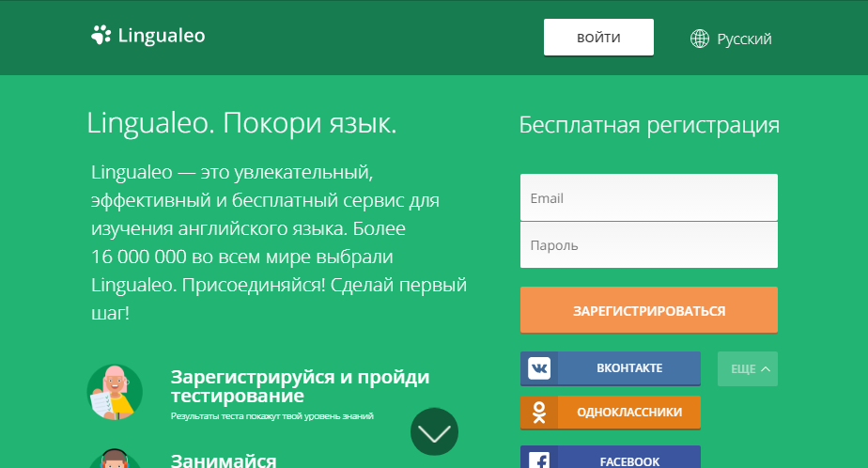Image resolution: width=868 pixels, height=468 pixels.
Task: Open the ВОЙТИ login button
Action: 598,38
